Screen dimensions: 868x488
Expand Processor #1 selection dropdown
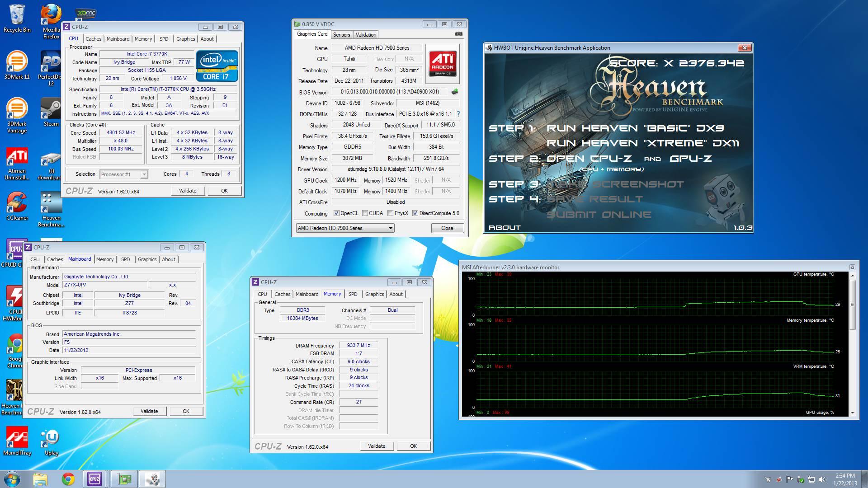point(144,174)
